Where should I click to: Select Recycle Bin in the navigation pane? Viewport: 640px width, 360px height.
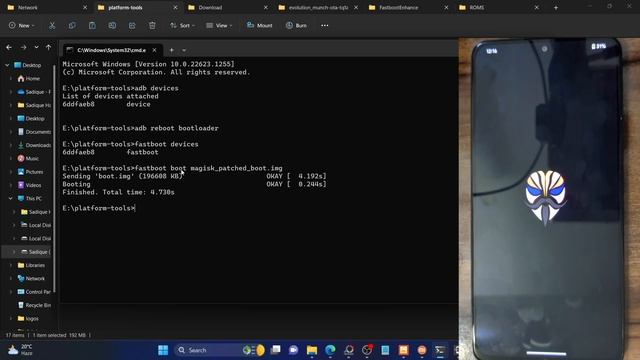click(x=34, y=305)
